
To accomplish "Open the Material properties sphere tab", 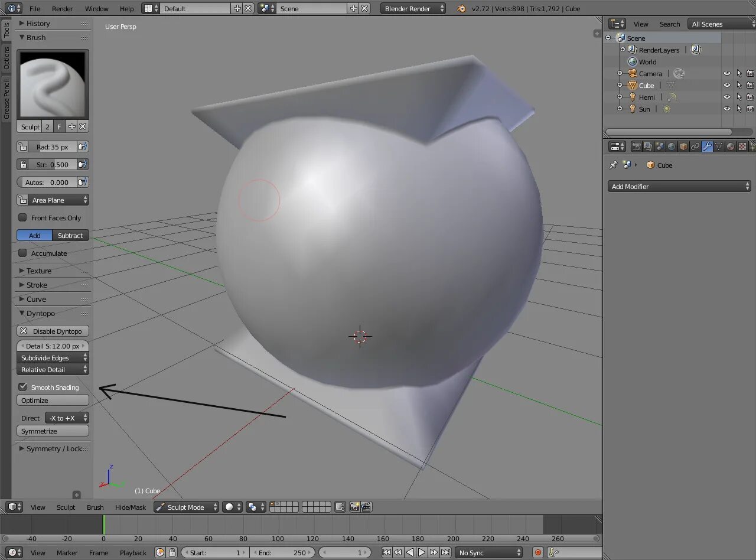I will (731, 146).
